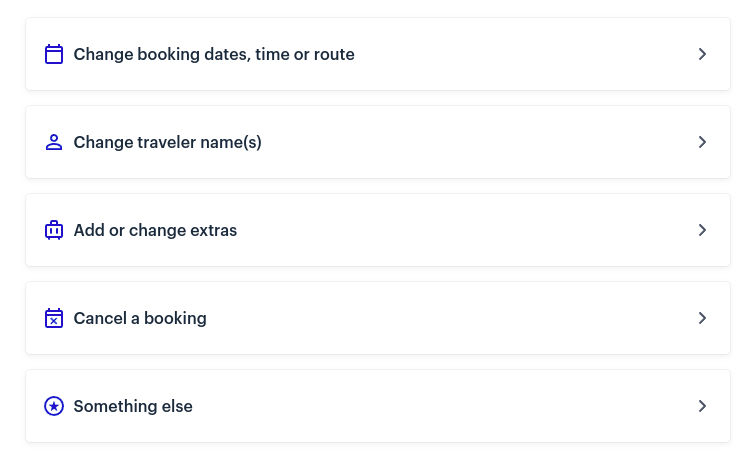Viewport: 753px width, 468px height.
Task: Expand the Add or change extras chevron
Action: [x=702, y=230]
